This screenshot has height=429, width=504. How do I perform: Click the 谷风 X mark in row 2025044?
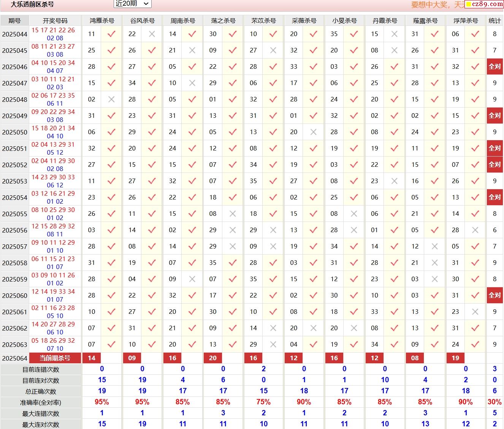tap(152, 34)
